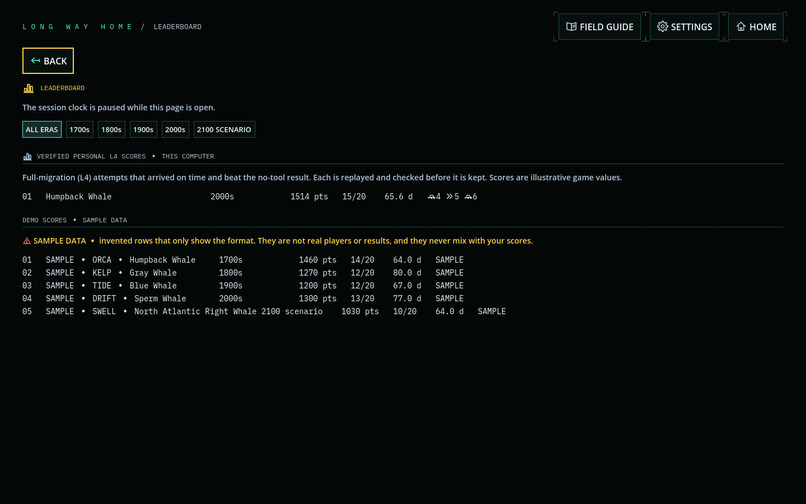Image resolution: width=806 pixels, height=504 pixels.
Task: Go back with the BACK button
Action: coord(48,61)
